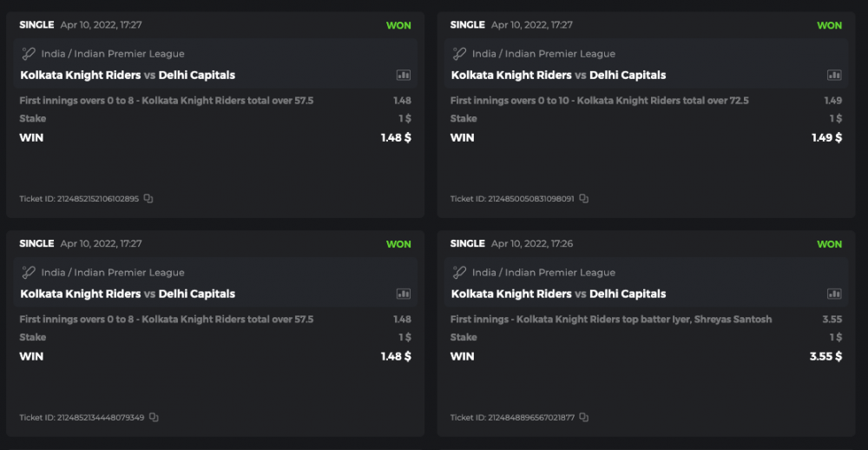Click the 1.49 $ win amount
This screenshot has width=868, height=450.
pos(825,137)
